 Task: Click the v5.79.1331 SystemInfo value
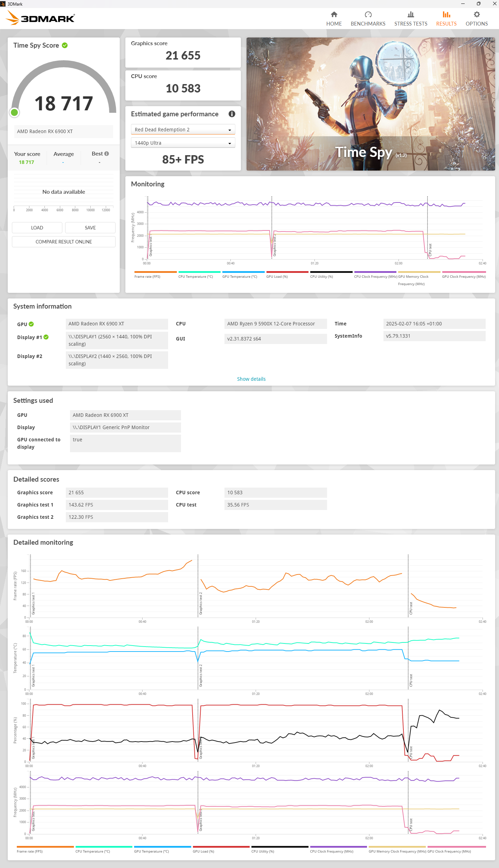pos(435,336)
